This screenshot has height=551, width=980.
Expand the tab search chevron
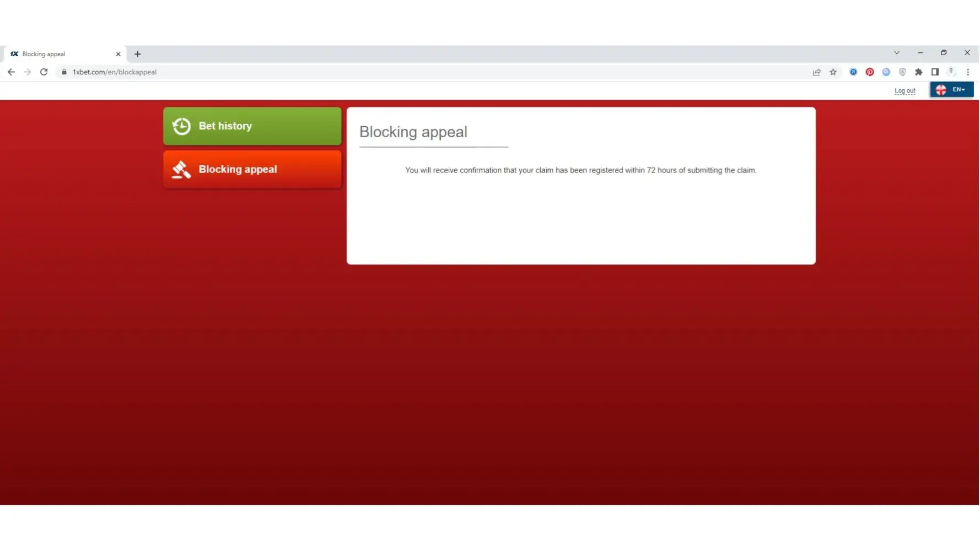[896, 53]
